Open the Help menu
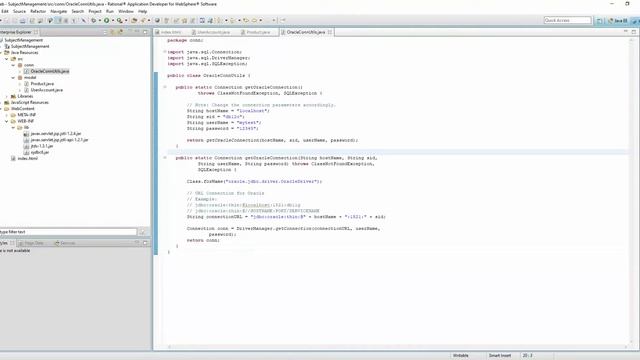 pyautogui.click(x=142, y=11)
